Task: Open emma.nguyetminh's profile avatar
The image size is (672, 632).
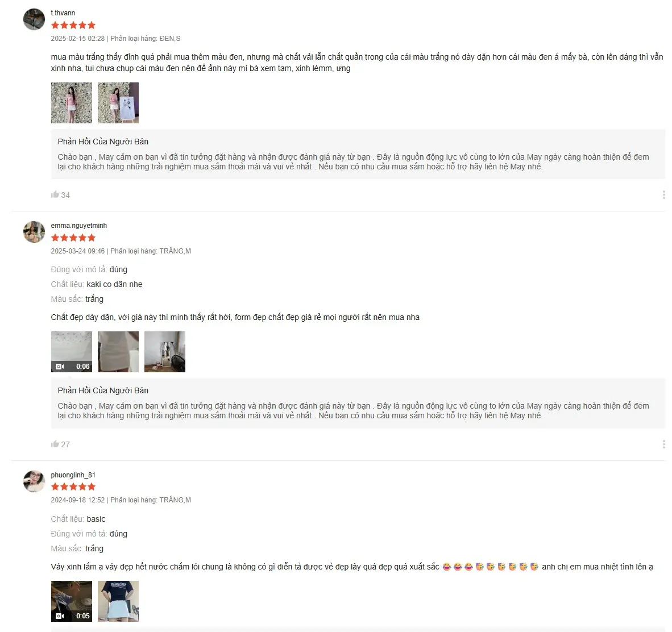Action: coord(34,232)
